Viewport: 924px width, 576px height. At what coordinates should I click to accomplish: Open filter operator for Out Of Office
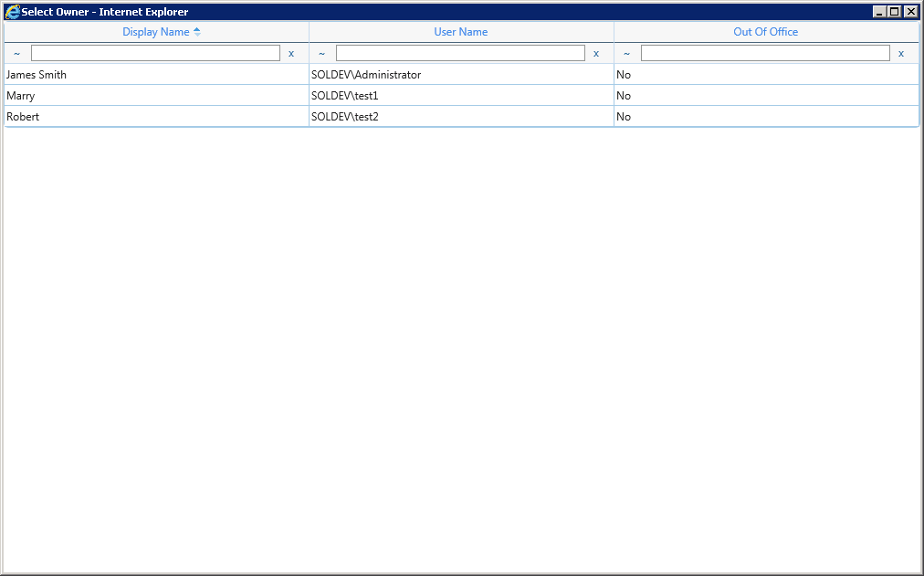click(x=627, y=54)
